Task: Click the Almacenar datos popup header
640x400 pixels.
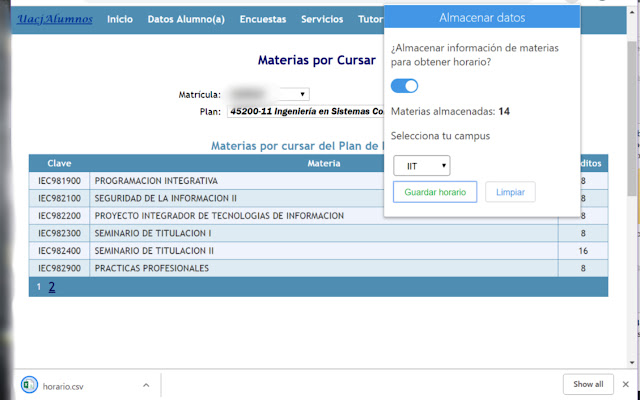Action: (x=482, y=18)
